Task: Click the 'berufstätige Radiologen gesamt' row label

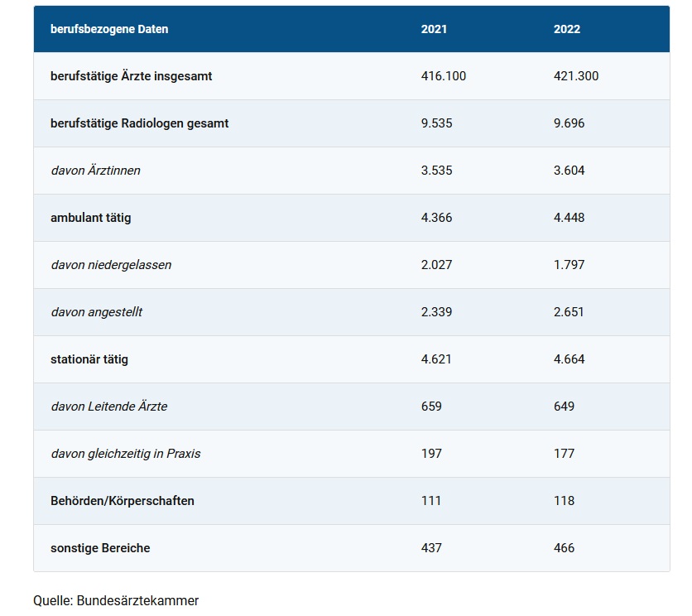Action: point(140,123)
